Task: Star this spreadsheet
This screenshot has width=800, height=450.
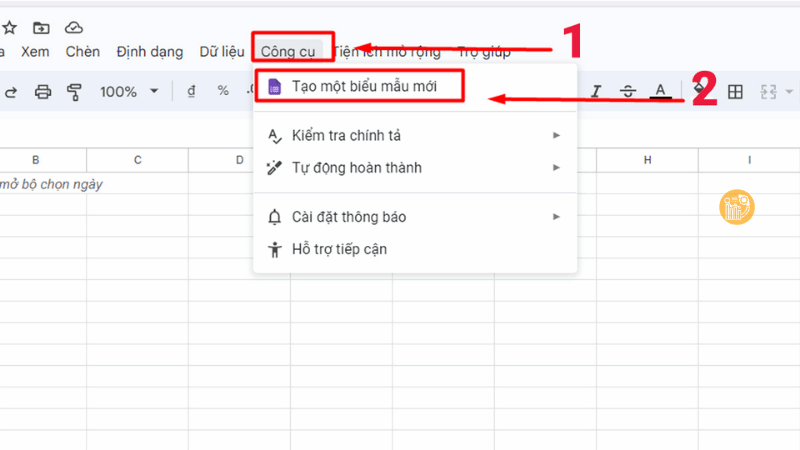Action: click(9, 27)
